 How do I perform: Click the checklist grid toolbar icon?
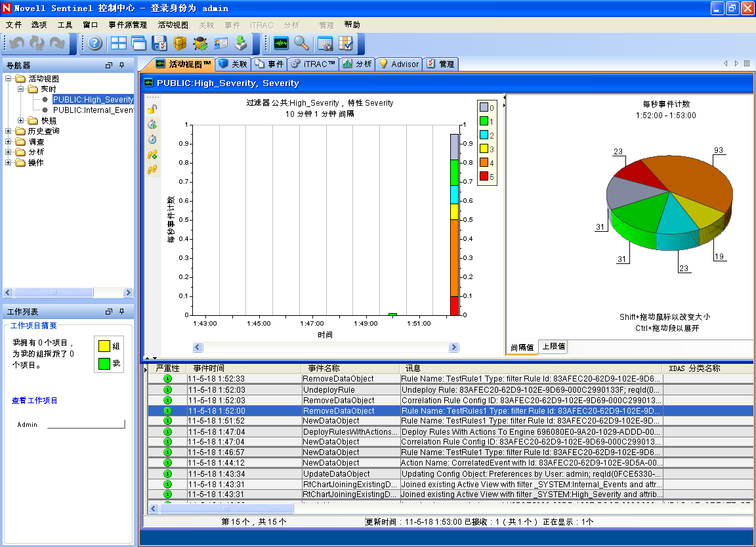click(346, 43)
